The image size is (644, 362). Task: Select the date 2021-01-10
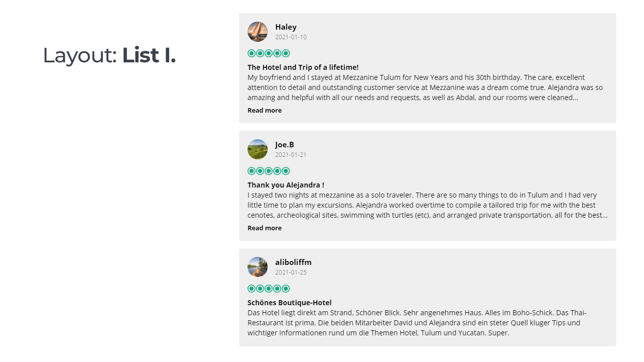[x=291, y=37]
